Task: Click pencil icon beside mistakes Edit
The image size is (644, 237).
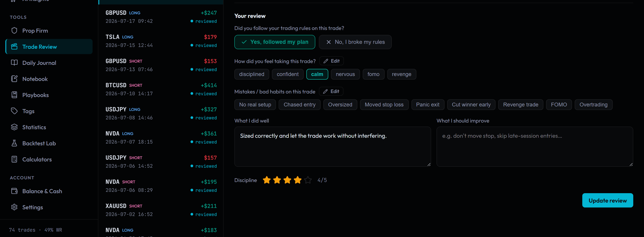Action: point(325,91)
